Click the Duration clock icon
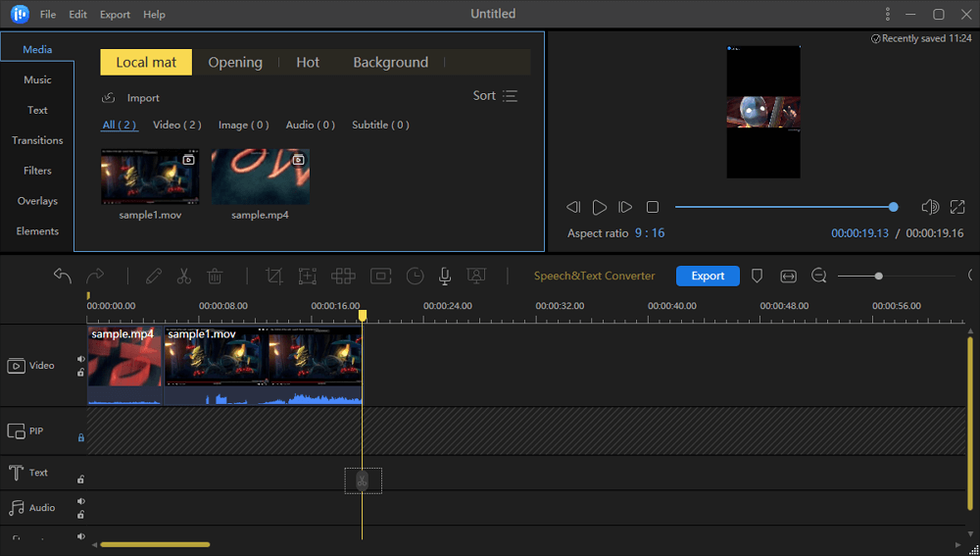 [416, 277]
